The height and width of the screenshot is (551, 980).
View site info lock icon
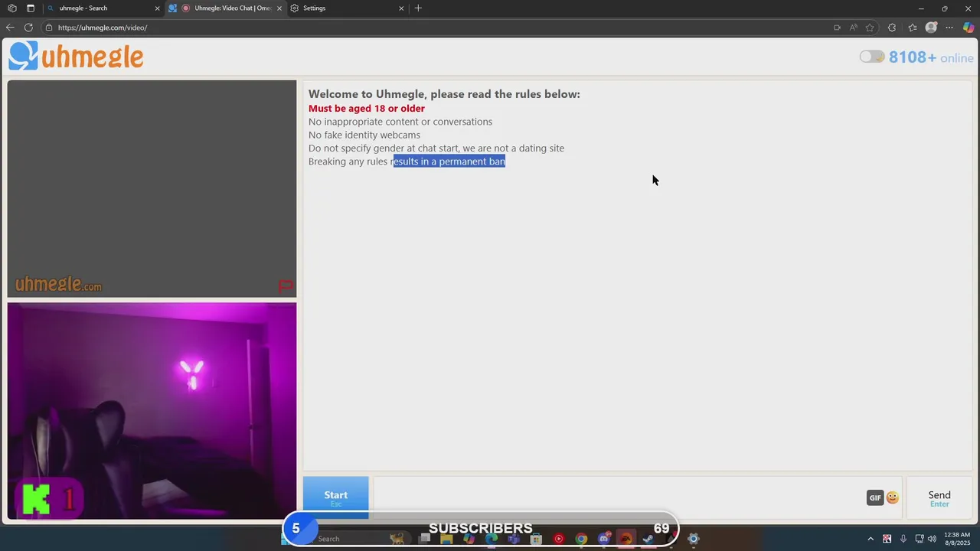click(49, 28)
